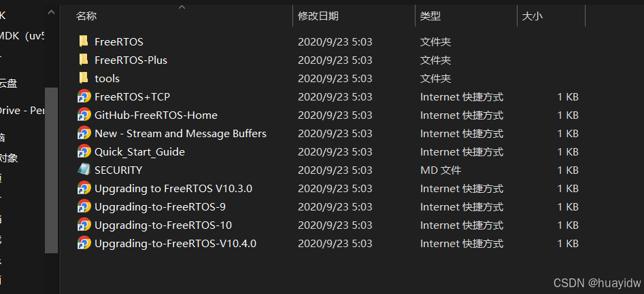Viewport: 644px width, 294px height.
Task: Select the FreeRTOS-Plus folder icon
Action: click(x=84, y=60)
